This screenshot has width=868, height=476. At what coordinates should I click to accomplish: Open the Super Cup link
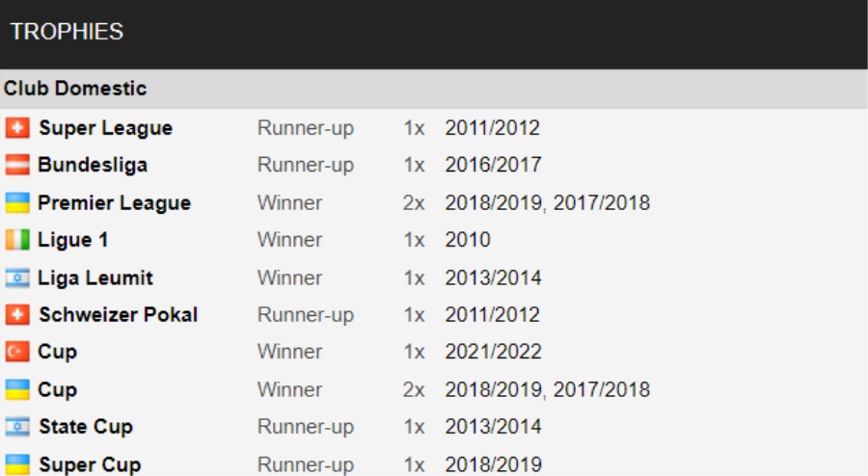(x=89, y=464)
